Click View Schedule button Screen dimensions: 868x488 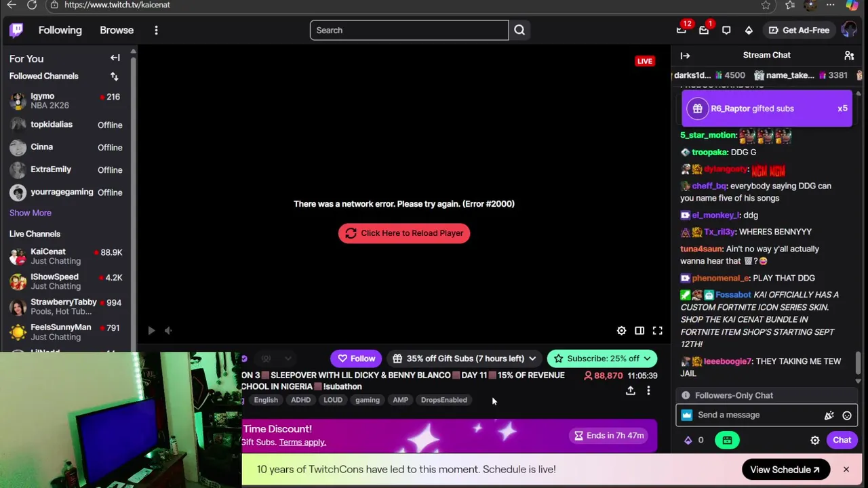click(785, 470)
